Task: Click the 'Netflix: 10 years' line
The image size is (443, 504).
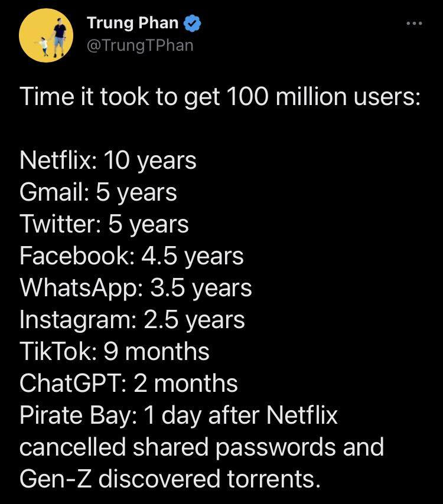Action: 108,161
